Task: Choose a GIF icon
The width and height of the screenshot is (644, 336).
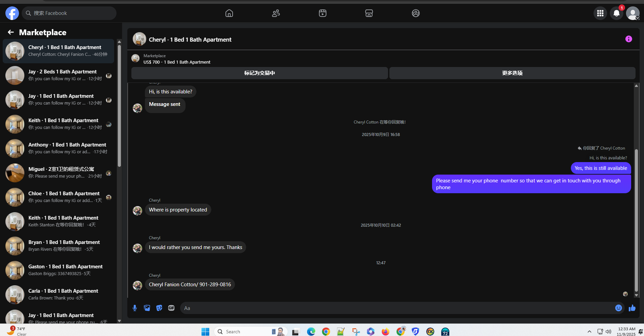Action: 171,308
